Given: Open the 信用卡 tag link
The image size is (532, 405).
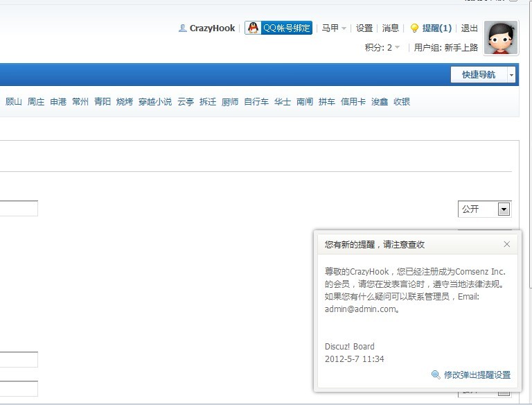Looking at the screenshot, I should (353, 101).
